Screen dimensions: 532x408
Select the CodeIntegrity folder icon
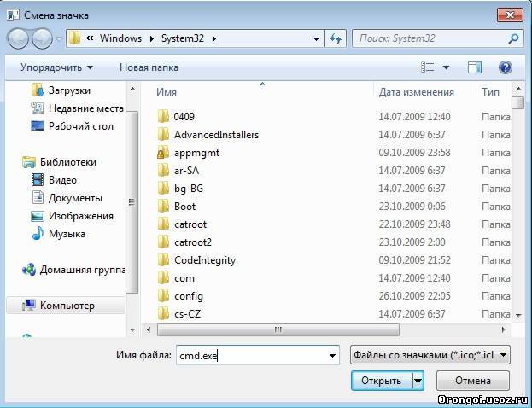point(163,260)
